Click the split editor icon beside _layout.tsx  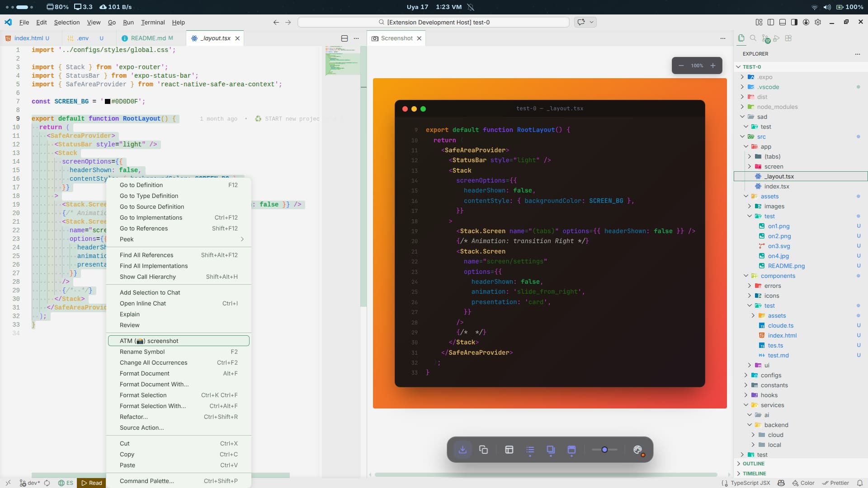click(344, 38)
